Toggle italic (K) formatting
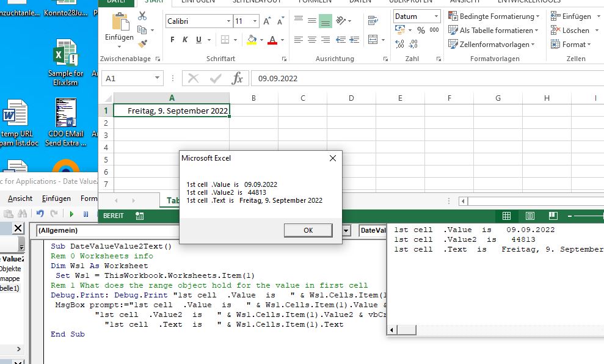Viewport: 604px width, 364px height. 185,39
